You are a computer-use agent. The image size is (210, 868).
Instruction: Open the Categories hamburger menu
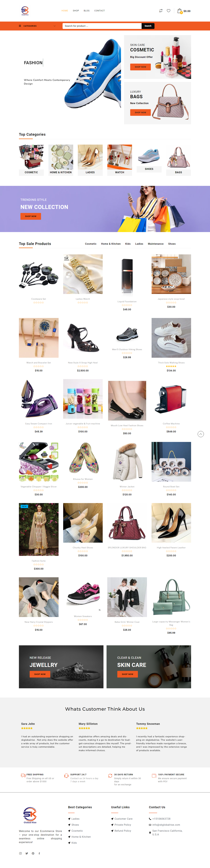(x=20, y=26)
